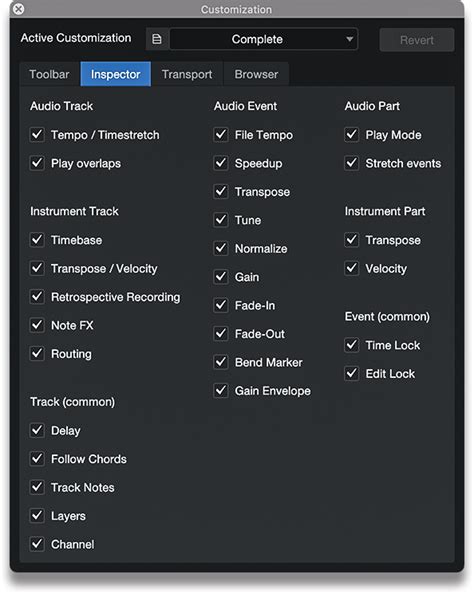This screenshot has height=594, width=474.
Task: Click the customization preset document icon
Action: [x=157, y=39]
